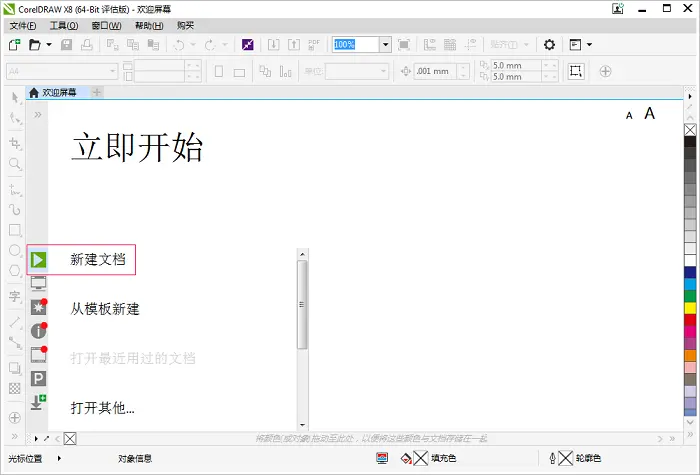Toggle the Show rulers button
The image size is (700, 475).
(429, 44)
